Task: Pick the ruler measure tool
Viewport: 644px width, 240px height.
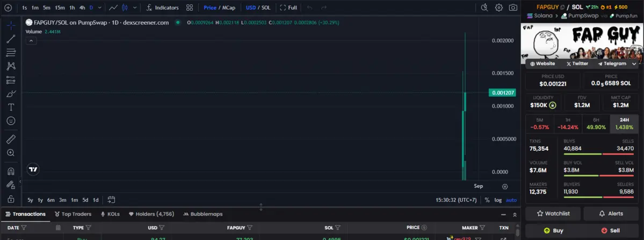Action: [x=11, y=139]
